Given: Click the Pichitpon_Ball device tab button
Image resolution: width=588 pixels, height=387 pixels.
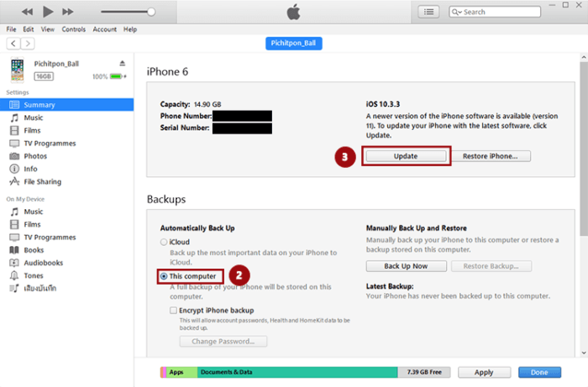Looking at the screenshot, I should [294, 44].
